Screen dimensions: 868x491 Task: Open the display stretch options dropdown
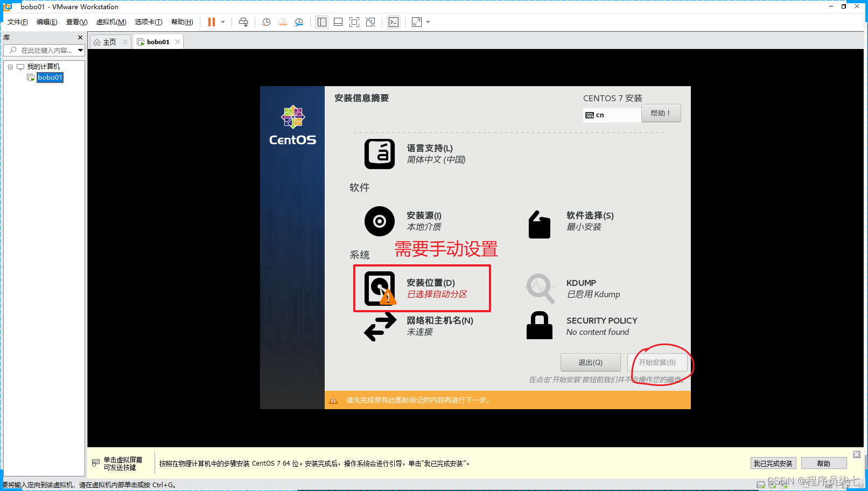coord(427,22)
